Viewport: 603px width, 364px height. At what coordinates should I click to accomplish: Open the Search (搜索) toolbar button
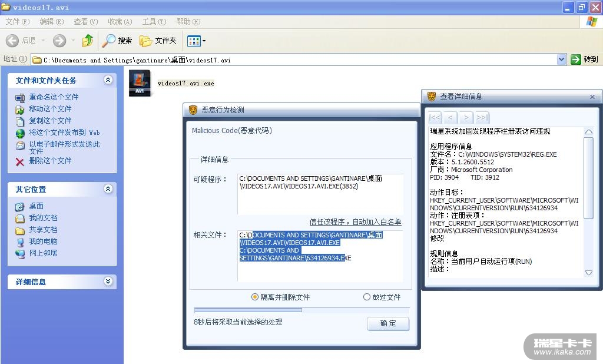[117, 41]
